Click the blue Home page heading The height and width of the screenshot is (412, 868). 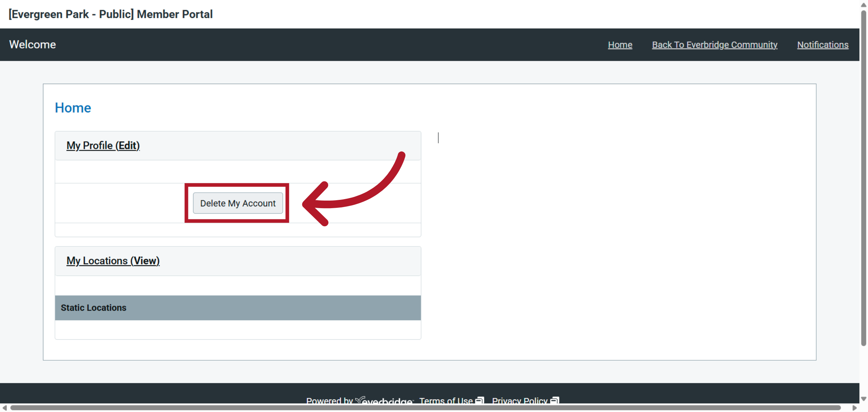click(x=73, y=108)
